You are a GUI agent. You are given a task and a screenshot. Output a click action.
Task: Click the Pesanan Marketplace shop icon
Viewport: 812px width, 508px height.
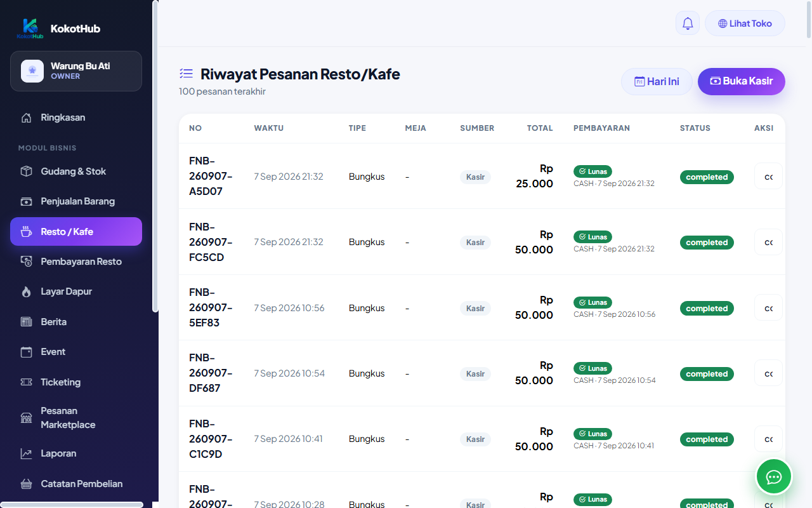tap(26, 418)
